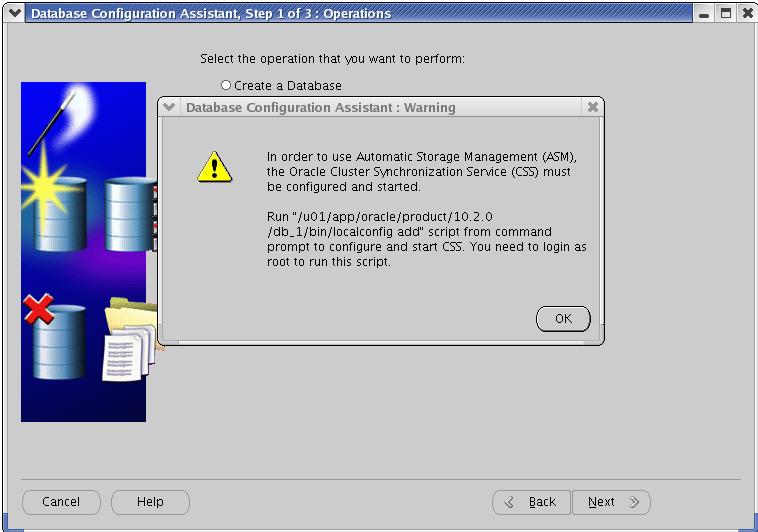
Task: Click the OK button in the warning dialog
Action: pos(563,318)
